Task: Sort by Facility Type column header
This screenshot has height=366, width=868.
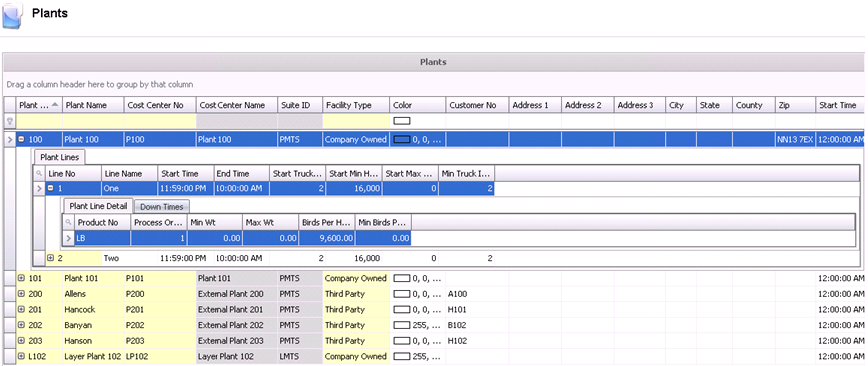Action: pyautogui.click(x=356, y=105)
